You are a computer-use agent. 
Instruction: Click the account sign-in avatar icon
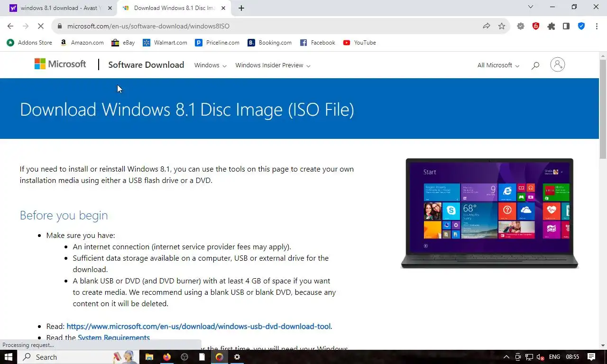(x=558, y=64)
